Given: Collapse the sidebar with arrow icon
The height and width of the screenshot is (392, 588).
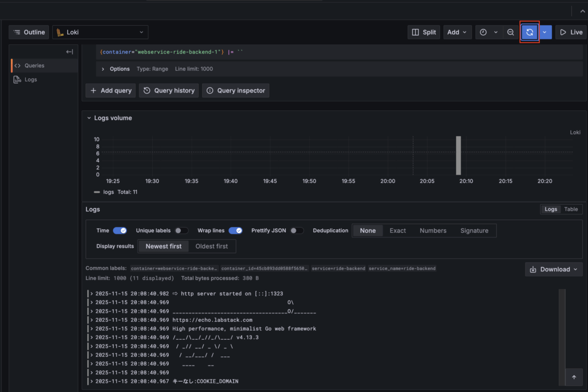Looking at the screenshot, I should coord(69,52).
